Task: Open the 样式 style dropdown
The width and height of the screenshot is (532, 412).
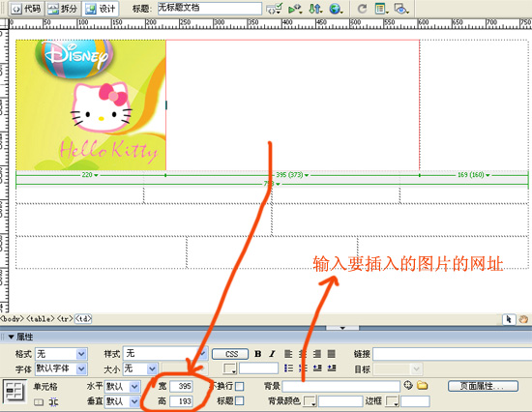Action: click(165, 354)
